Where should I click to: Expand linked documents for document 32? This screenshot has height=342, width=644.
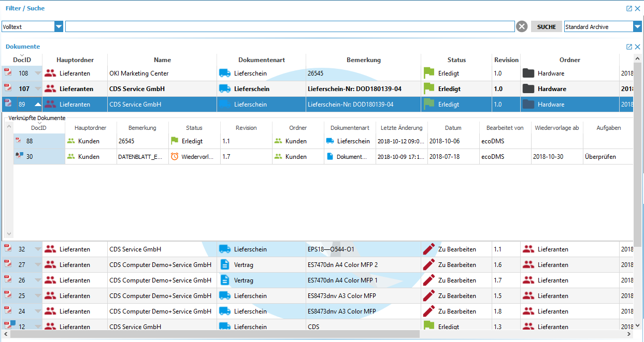(x=38, y=249)
